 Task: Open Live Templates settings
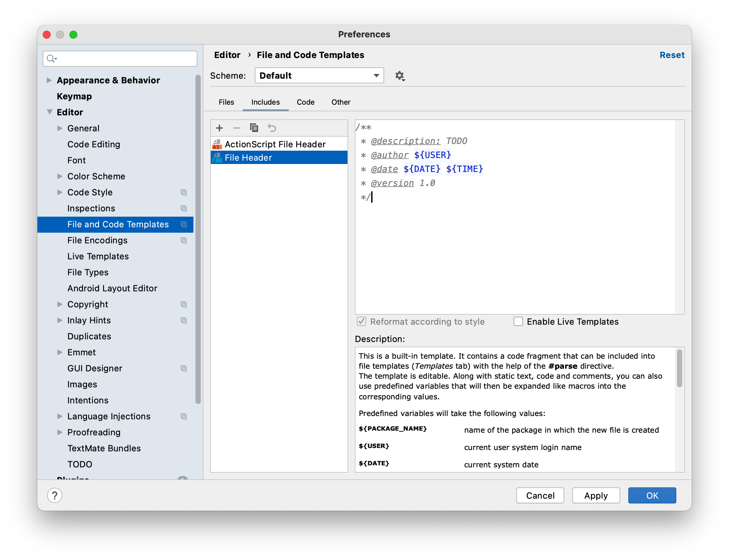pos(98,256)
